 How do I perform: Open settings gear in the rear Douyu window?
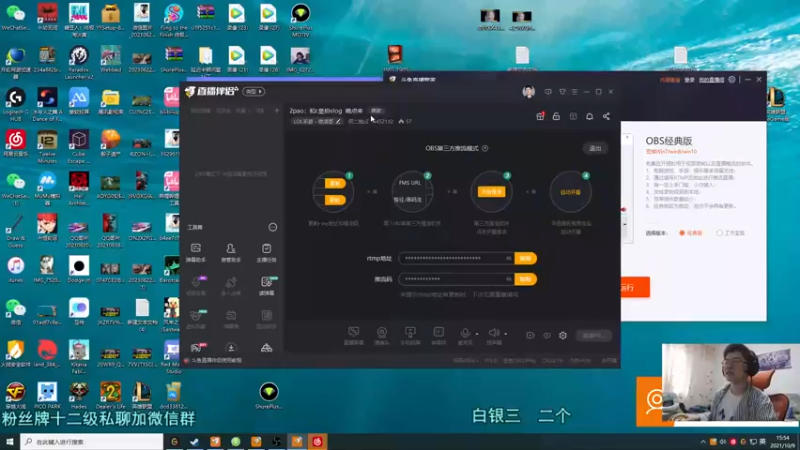tap(732, 80)
